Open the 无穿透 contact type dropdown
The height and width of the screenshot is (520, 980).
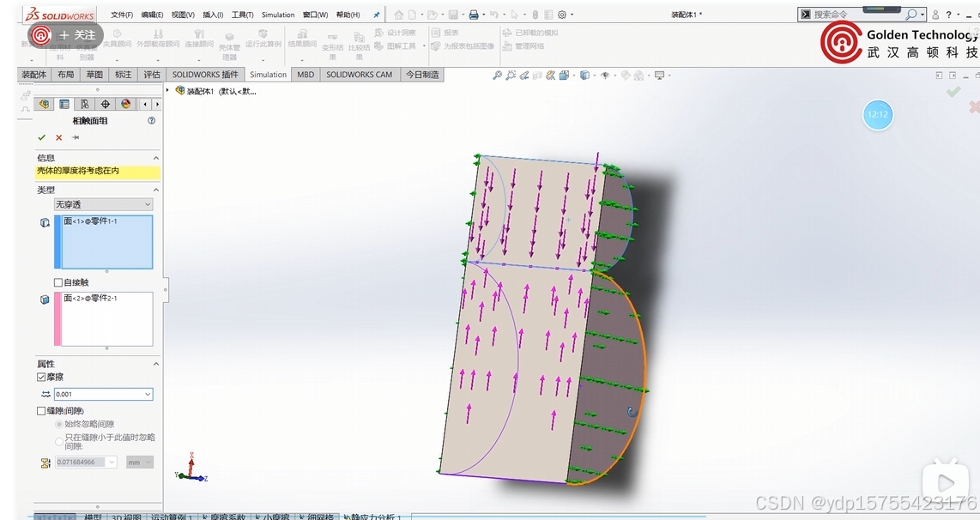pyautogui.click(x=104, y=204)
